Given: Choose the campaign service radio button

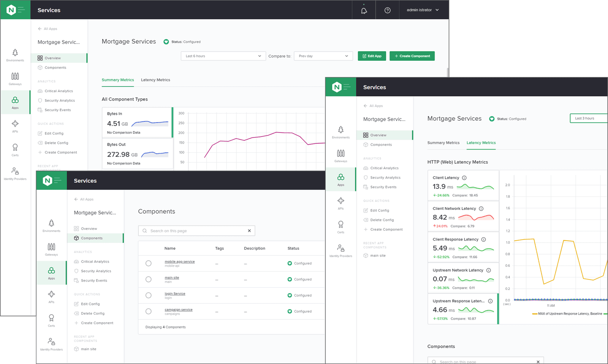Looking at the screenshot, I should [x=149, y=311].
